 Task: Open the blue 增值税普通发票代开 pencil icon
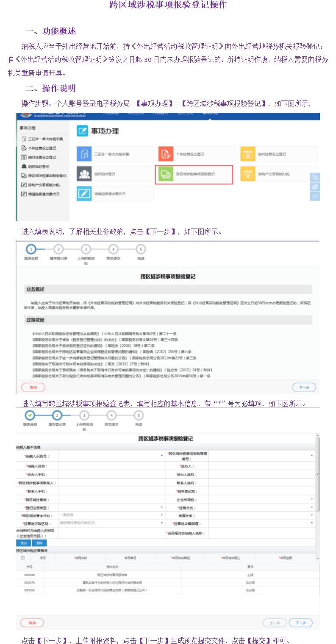pyautogui.click(x=84, y=194)
